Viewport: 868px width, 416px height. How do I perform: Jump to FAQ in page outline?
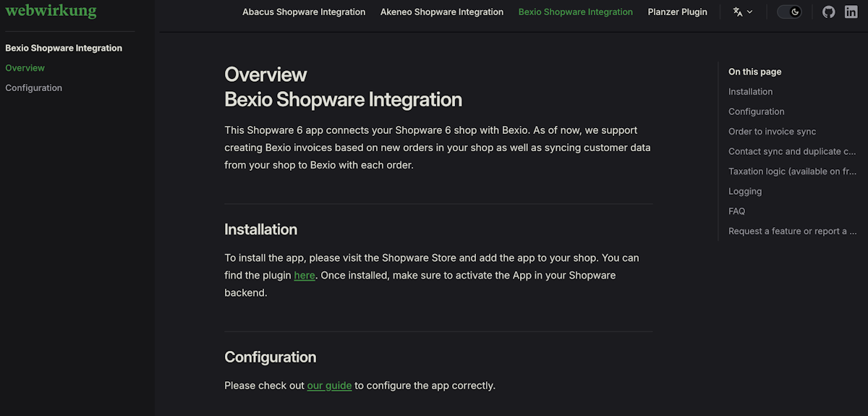click(737, 211)
